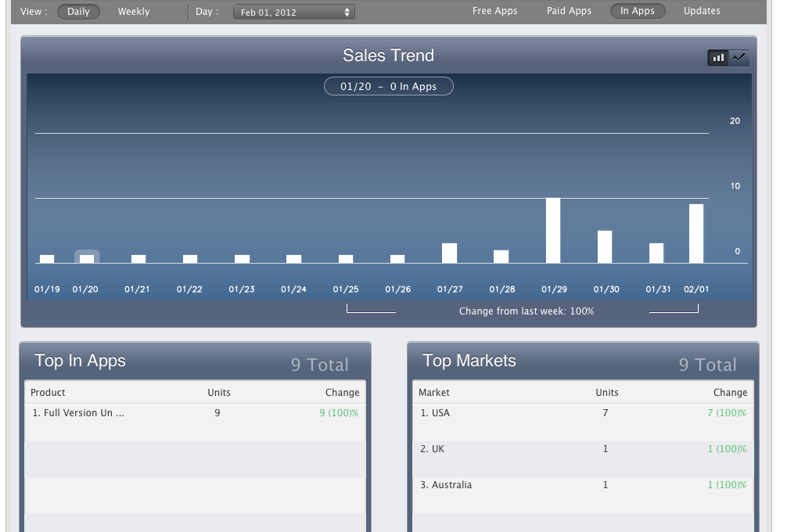Sort Top In Apps by Units column
The height and width of the screenshot is (532, 798).
tap(219, 393)
